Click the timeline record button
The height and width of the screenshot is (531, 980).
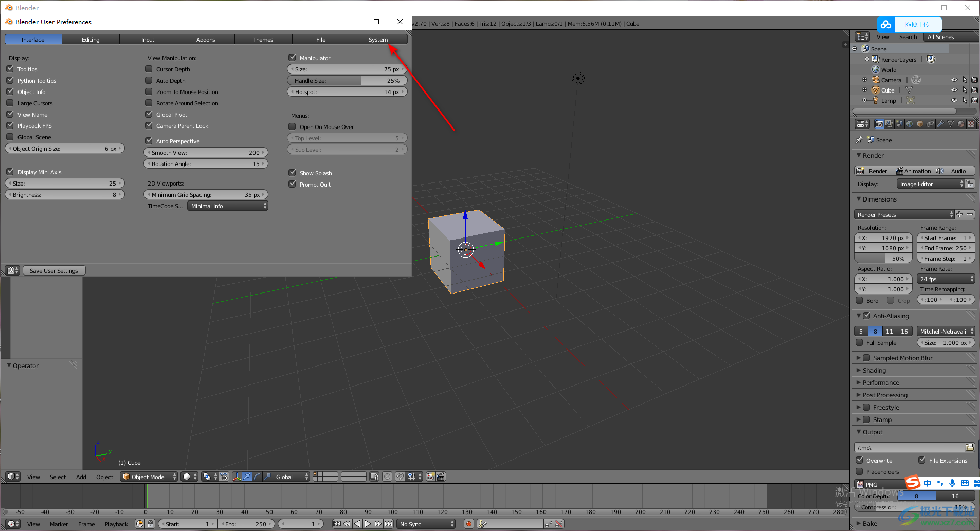(x=468, y=524)
